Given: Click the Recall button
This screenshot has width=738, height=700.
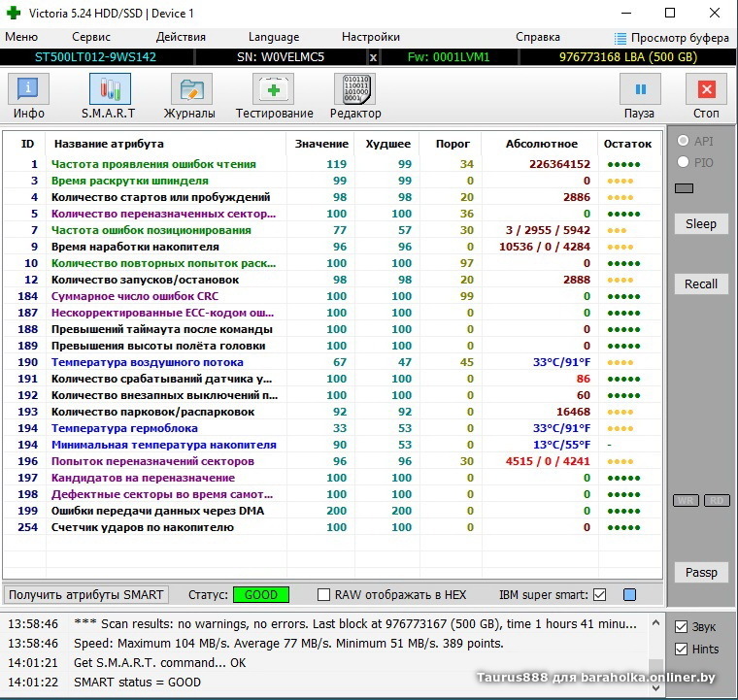Looking at the screenshot, I should click(x=701, y=284).
